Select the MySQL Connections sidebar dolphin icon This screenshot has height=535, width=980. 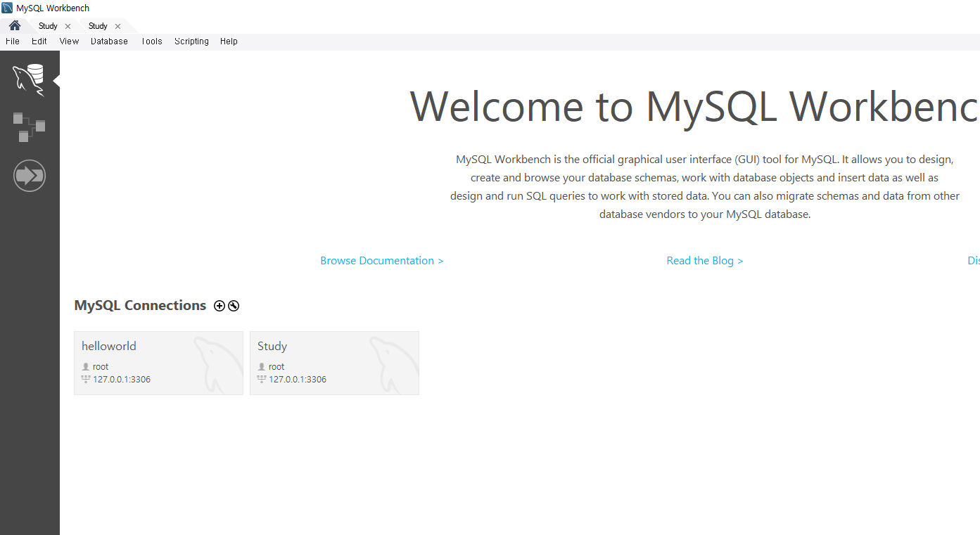coord(29,79)
